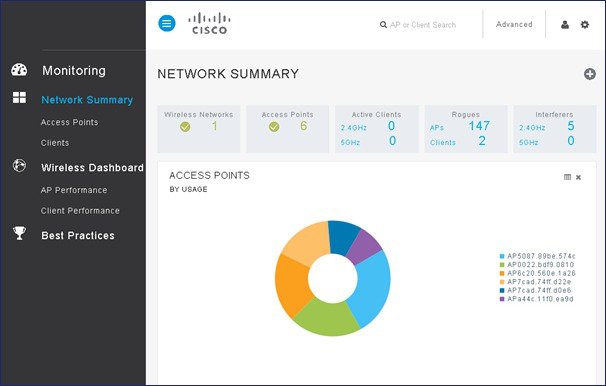Screen dimensions: 606x386
Task: Click the Wireless Dashboard globe icon
Action: [x=19, y=165]
